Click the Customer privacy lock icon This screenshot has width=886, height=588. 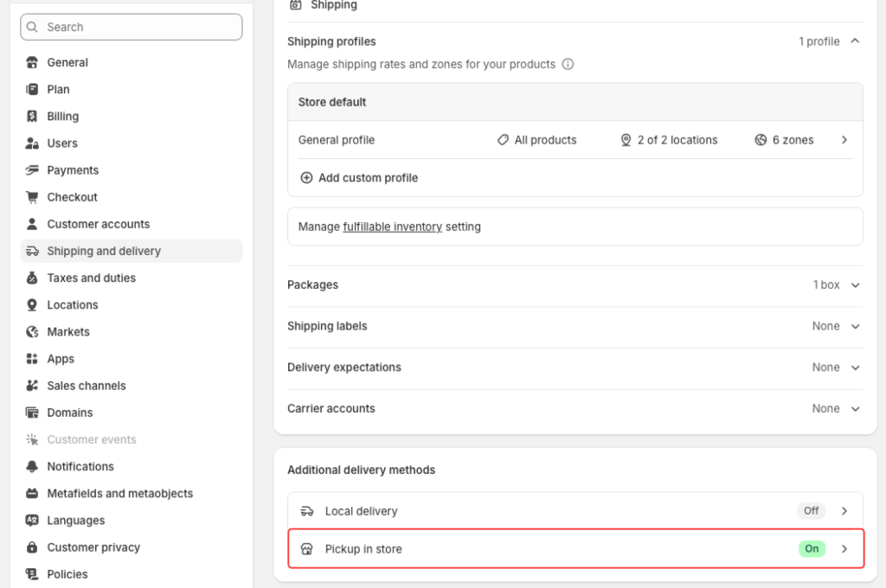32,547
